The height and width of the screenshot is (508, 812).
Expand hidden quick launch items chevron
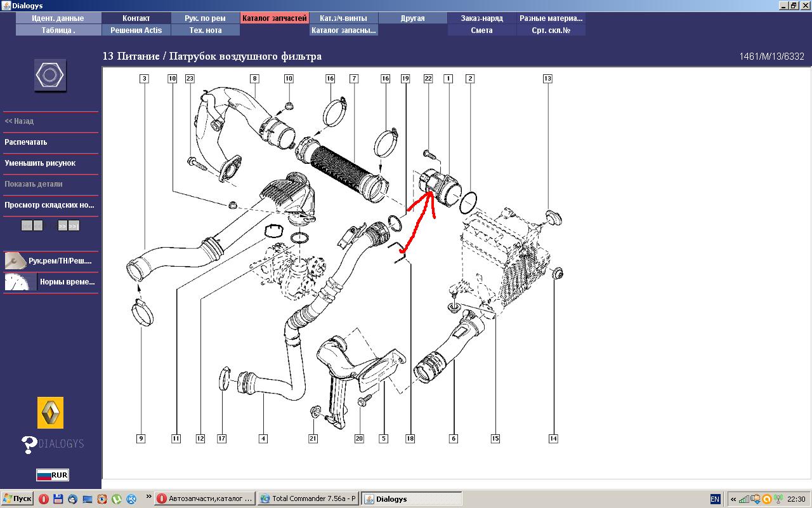(149, 496)
